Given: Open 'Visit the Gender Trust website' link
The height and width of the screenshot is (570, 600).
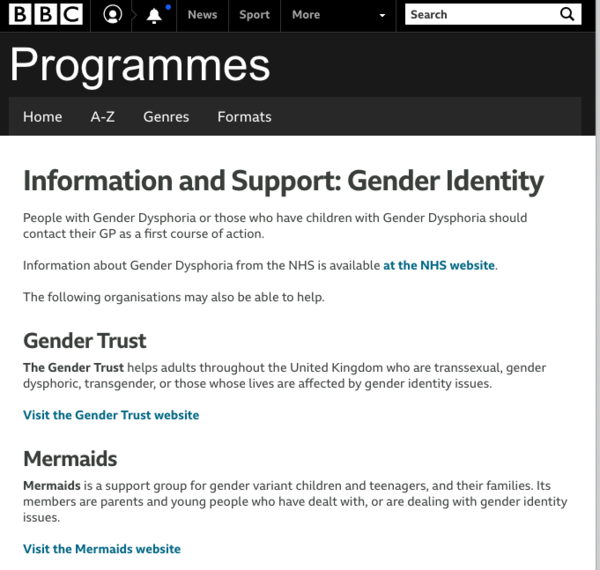Looking at the screenshot, I should (x=111, y=415).
